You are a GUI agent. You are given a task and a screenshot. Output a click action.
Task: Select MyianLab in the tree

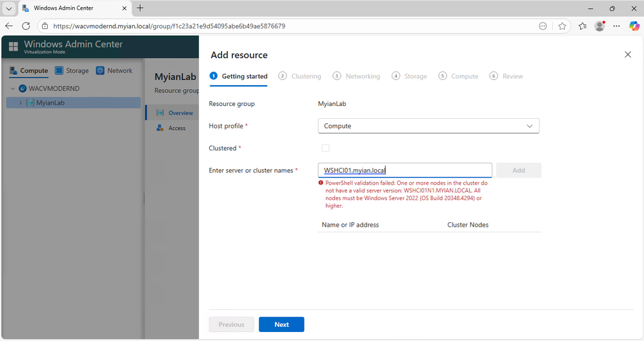click(x=74, y=103)
